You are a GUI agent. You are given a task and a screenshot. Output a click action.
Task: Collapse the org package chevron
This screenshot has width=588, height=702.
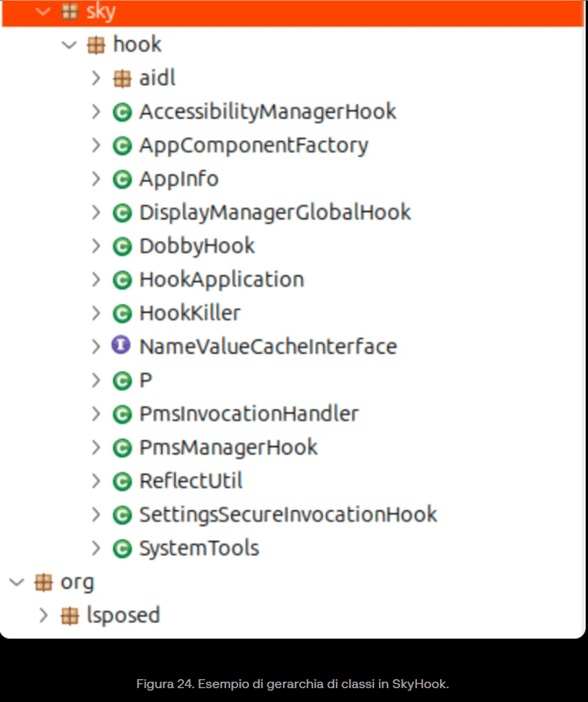click(16, 582)
